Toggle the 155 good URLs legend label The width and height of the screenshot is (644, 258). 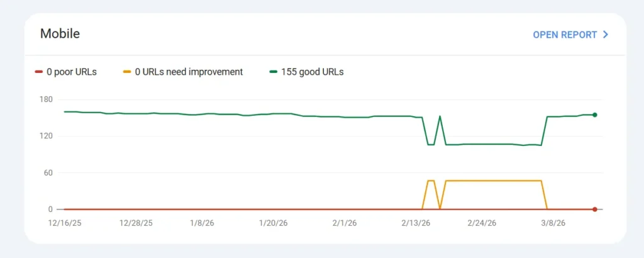pos(313,72)
